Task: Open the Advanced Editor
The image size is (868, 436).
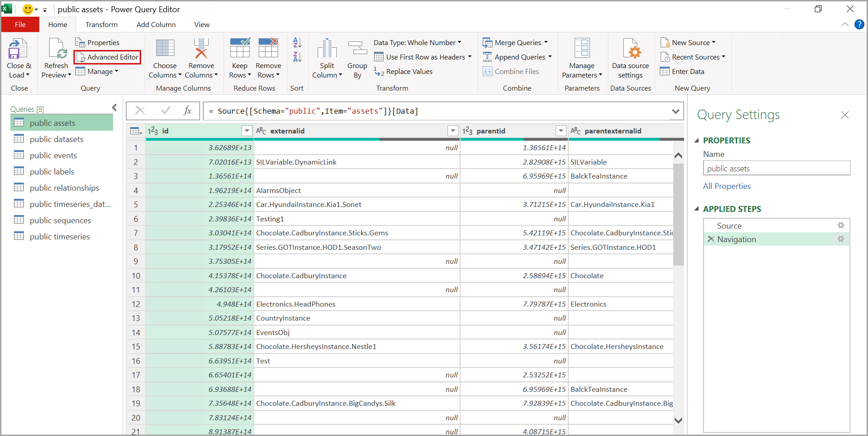Action: (x=108, y=57)
